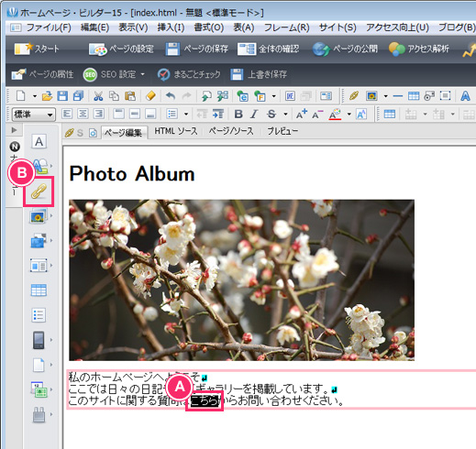Open the ファイル(F) menu
The width and height of the screenshot is (476, 449).
[49, 27]
